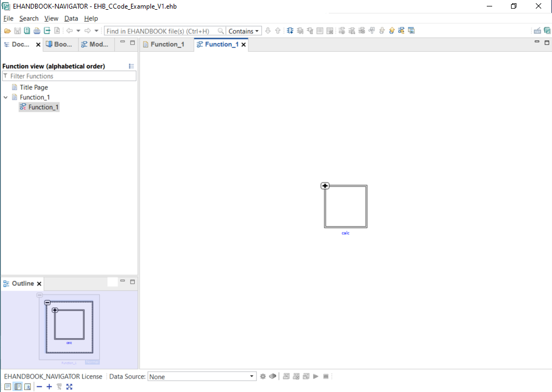Click the Filter Functions input field

click(72, 76)
